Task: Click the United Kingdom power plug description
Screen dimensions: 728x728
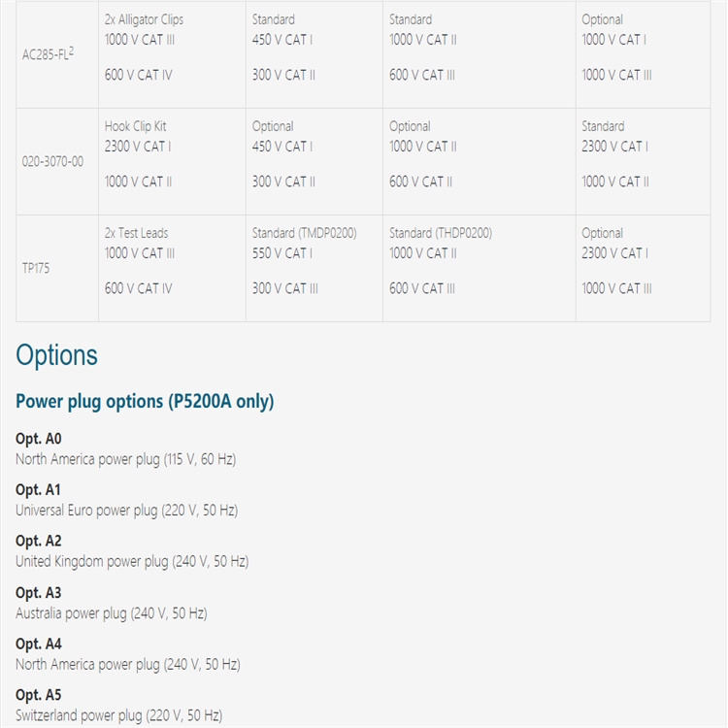Action: tap(132, 562)
